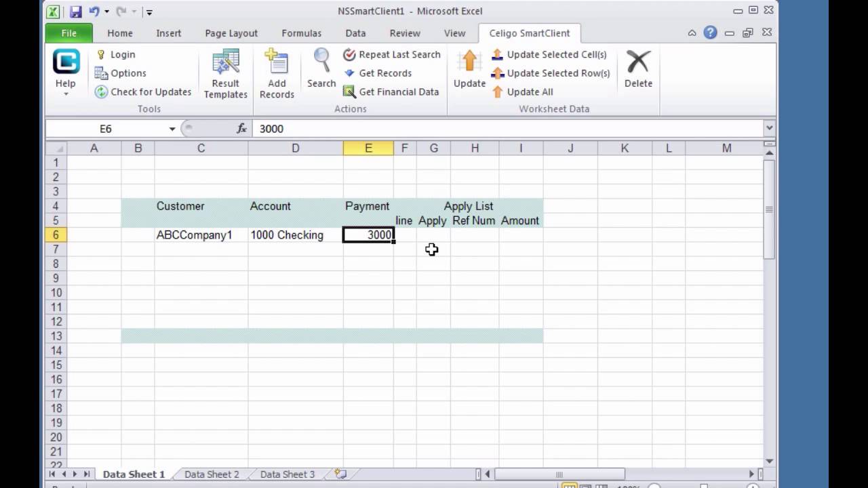Click the Amount header cell
The height and width of the screenshot is (488, 868).
coord(521,221)
